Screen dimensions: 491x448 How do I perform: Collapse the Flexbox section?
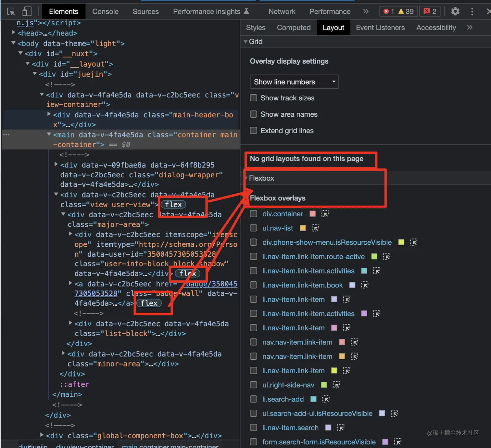pyautogui.click(x=246, y=178)
